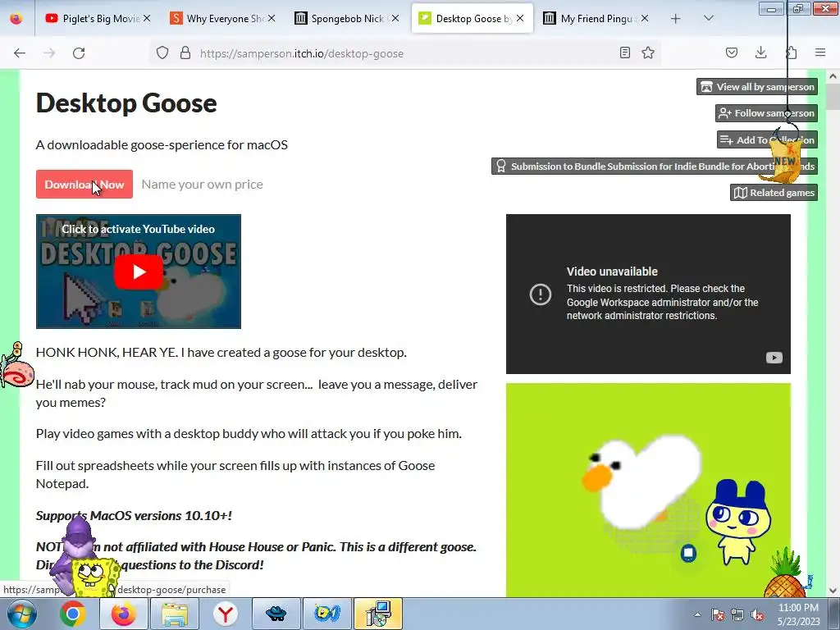The width and height of the screenshot is (840, 630).
Task: Click the Name your own price text
Action: pos(202,185)
